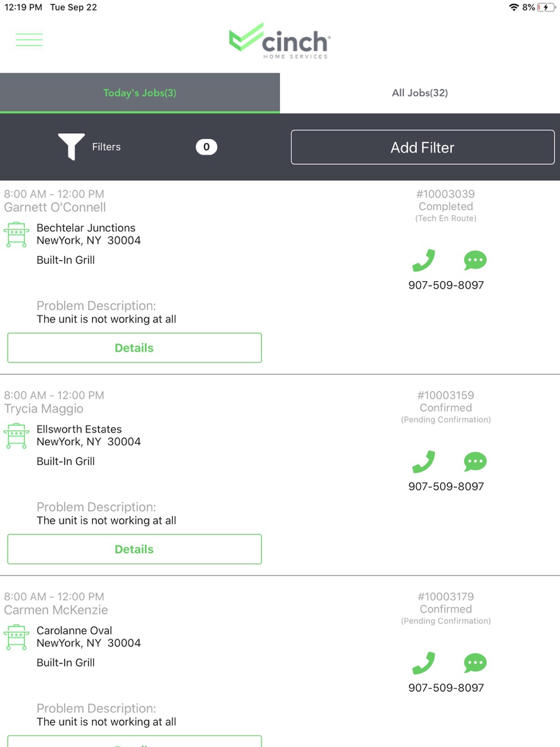Message Carmen McKenzie via chat icon
Screen dimensions: 560x747
(475, 663)
